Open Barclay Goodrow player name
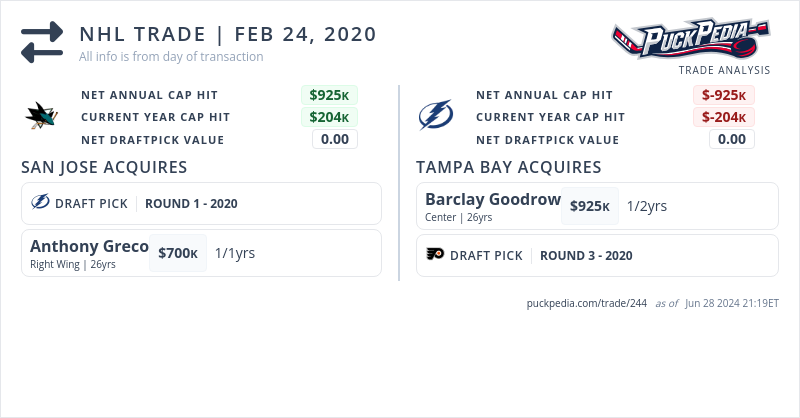The height and width of the screenshot is (418, 800). click(x=493, y=199)
